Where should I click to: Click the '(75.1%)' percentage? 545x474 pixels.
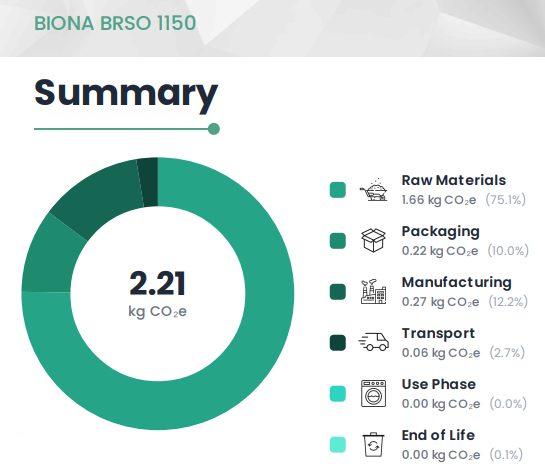(506, 199)
